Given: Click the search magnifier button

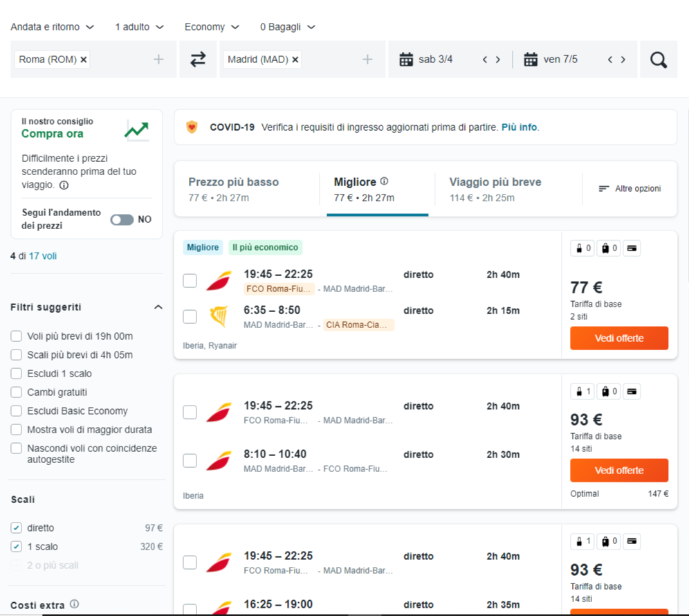Looking at the screenshot, I should [x=659, y=60].
